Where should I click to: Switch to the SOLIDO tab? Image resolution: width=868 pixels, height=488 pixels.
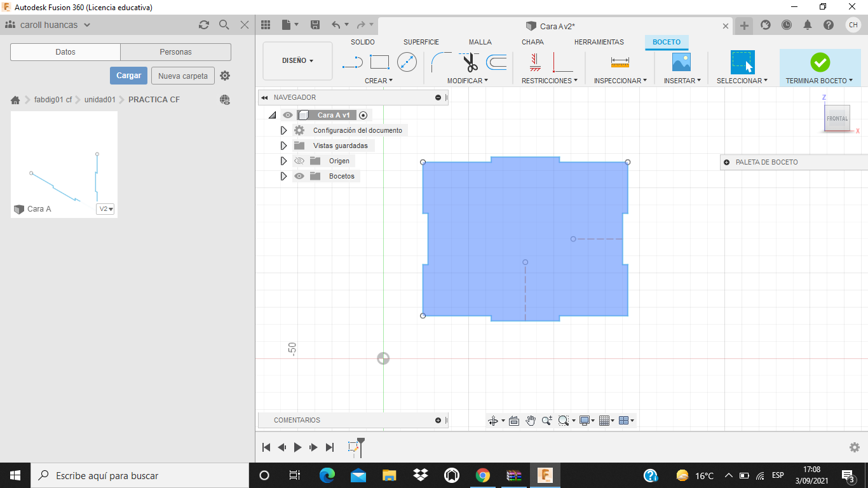pyautogui.click(x=363, y=42)
